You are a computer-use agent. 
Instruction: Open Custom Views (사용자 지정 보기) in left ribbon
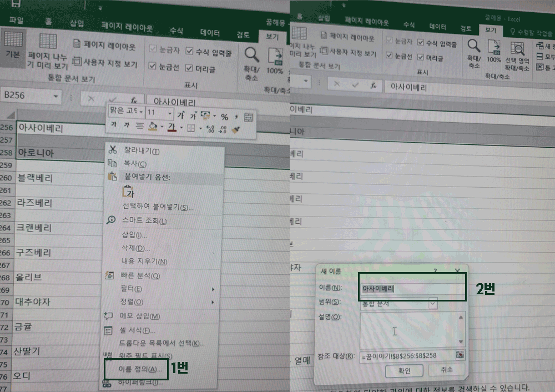(x=105, y=63)
